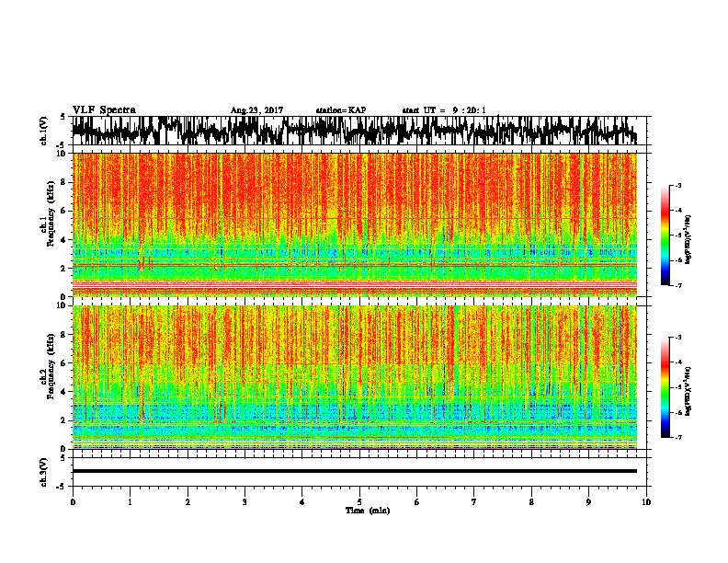Click the ch.1 spectrogram panel
The width and height of the screenshot is (728, 563).
(355, 224)
